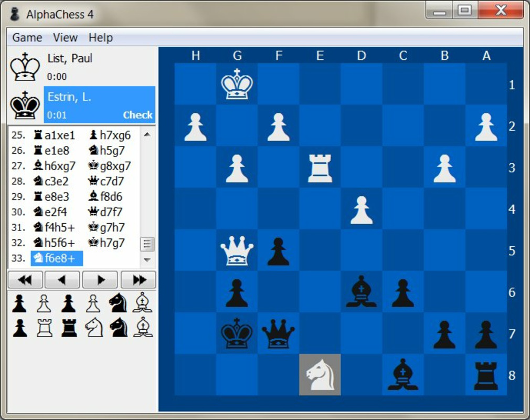Click the white king icon beside List, Paul

(25, 67)
